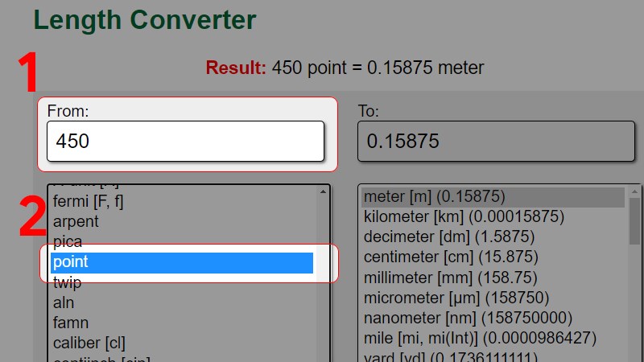Choose kilometer [km] in the To list
Viewport: 644px width, 362px height.
pyautogui.click(x=493, y=216)
